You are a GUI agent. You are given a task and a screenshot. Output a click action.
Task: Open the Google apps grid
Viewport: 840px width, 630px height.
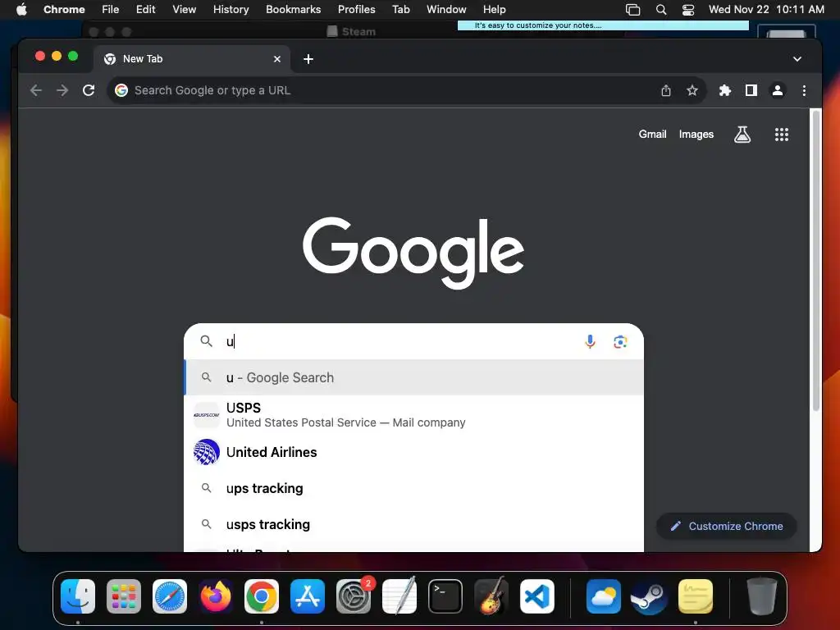tap(782, 135)
